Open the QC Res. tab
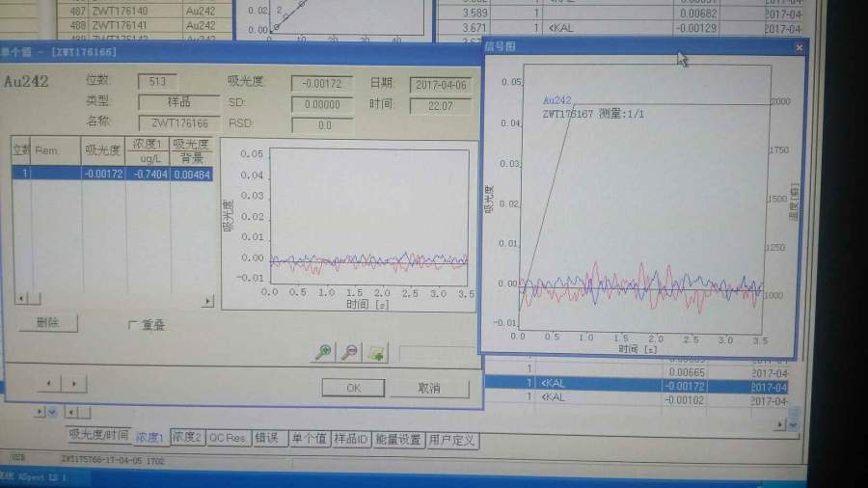 228,438
